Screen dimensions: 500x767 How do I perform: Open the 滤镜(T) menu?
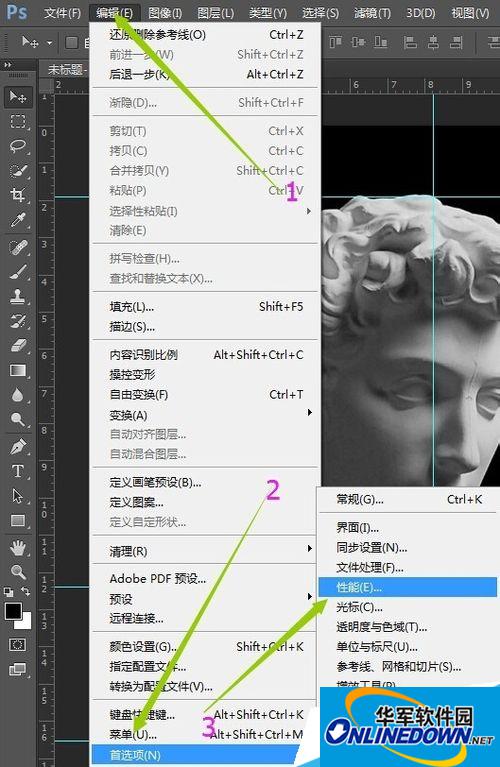click(372, 13)
